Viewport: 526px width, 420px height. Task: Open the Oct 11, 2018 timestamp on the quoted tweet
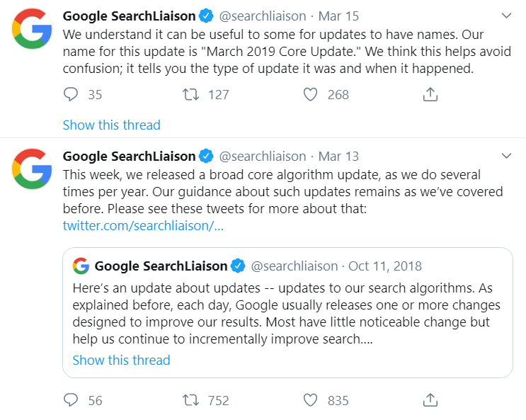[x=385, y=266]
